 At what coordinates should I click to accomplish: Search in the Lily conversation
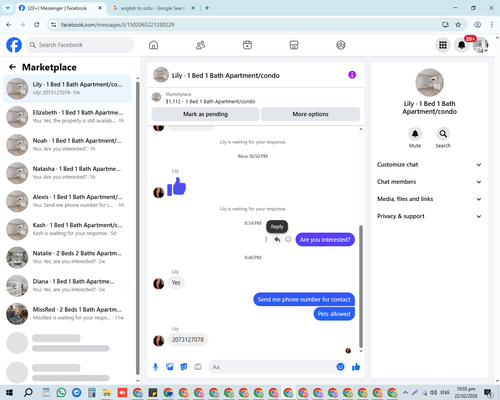[443, 134]
